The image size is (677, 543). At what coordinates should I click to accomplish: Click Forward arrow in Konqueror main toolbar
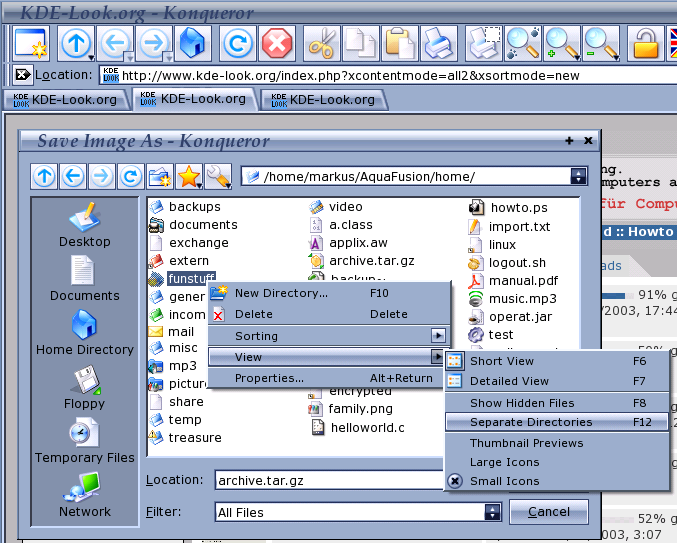[x=154, y=43]
